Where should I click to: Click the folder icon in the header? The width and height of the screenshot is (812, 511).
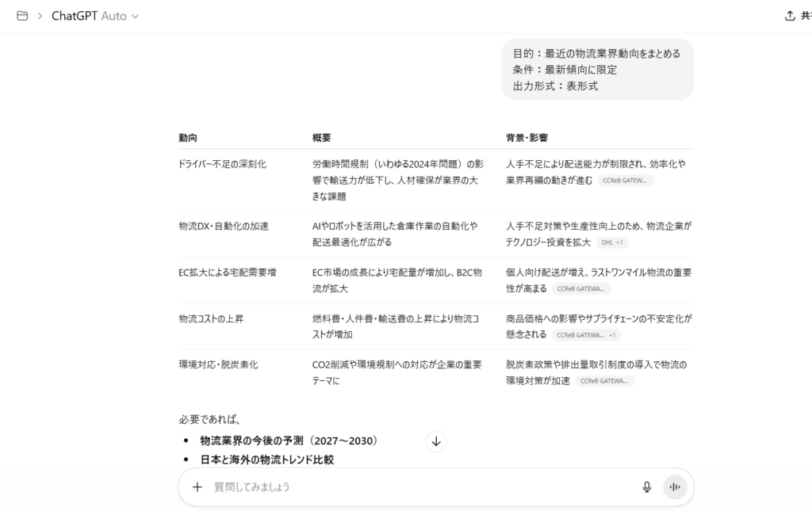coord(22,16)
